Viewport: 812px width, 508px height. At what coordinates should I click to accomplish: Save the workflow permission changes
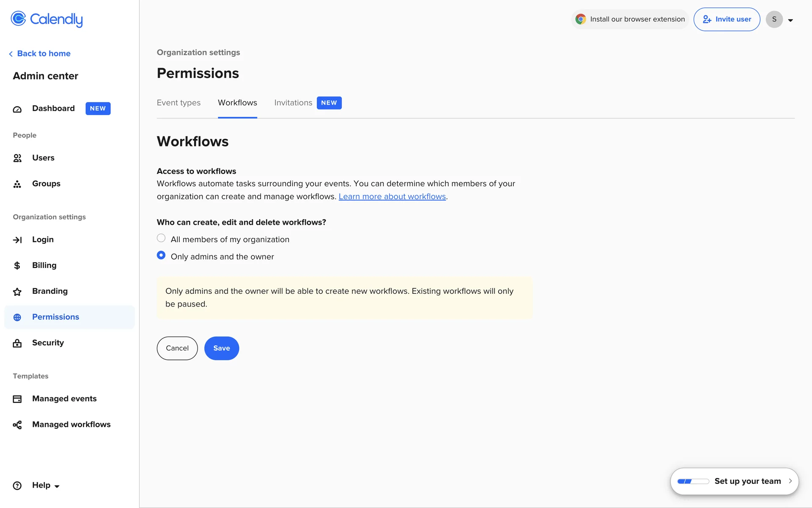[222, 348]
